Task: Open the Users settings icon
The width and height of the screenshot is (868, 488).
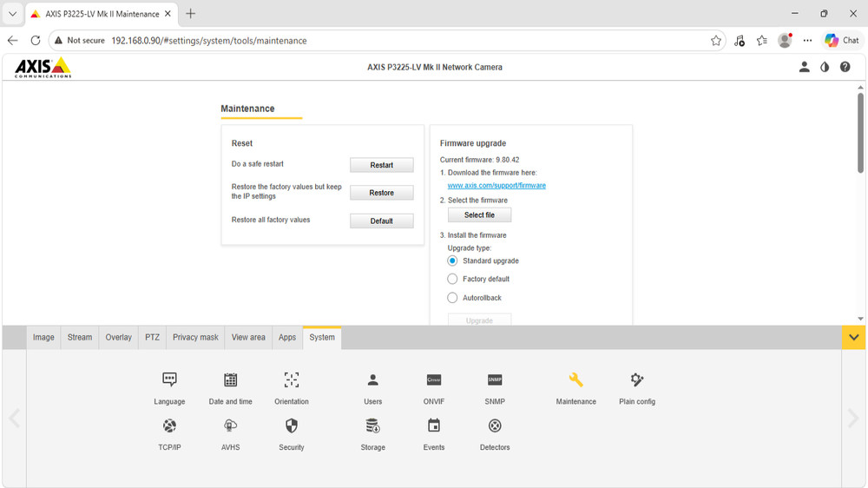Action: (372, 380)
